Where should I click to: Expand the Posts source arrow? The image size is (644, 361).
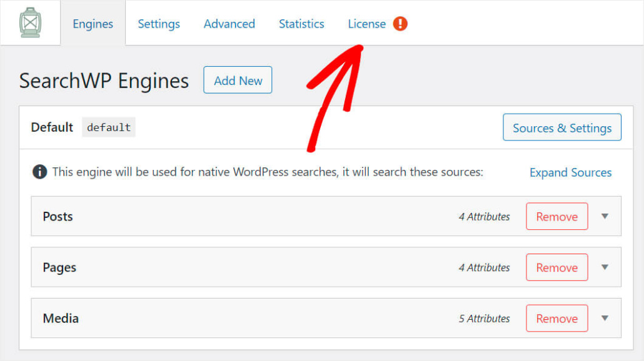pos(605,216)
